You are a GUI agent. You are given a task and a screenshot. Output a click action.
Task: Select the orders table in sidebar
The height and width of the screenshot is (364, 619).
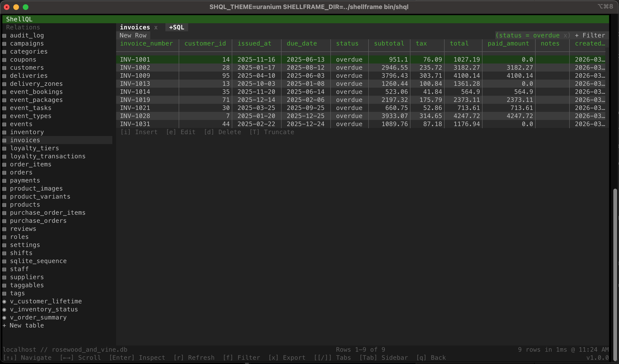[x=21, y=173]
